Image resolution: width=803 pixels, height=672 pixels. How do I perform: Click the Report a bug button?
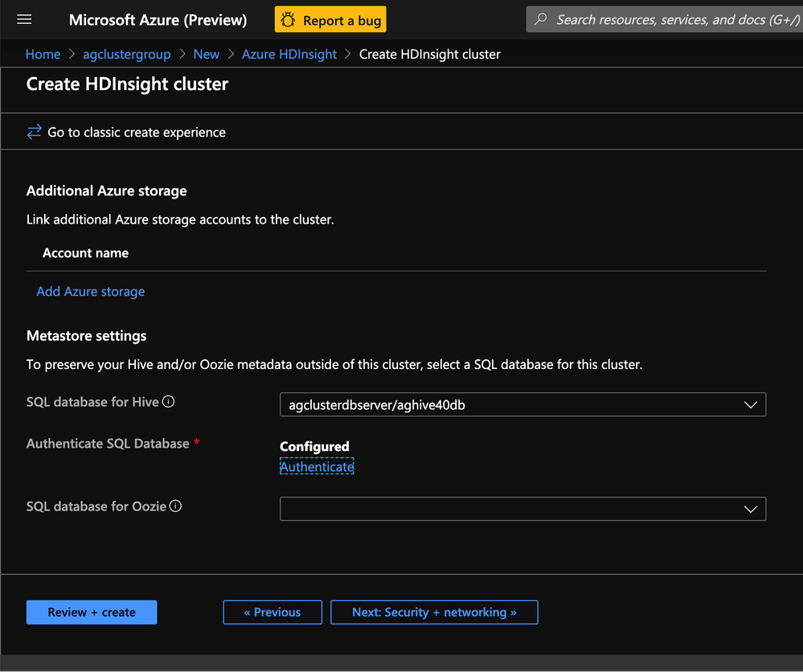tap(330, 19)
